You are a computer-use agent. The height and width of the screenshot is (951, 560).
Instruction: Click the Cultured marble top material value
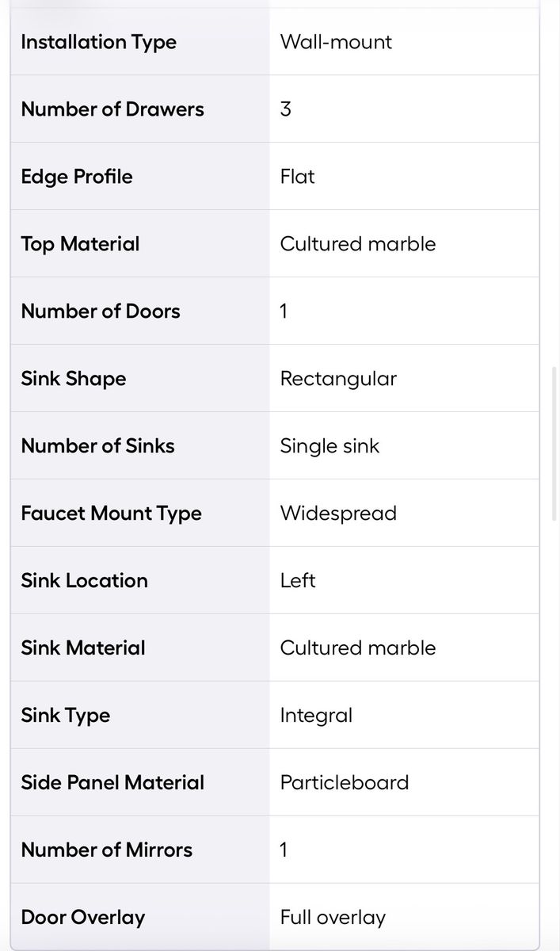[x=358, y=244]
